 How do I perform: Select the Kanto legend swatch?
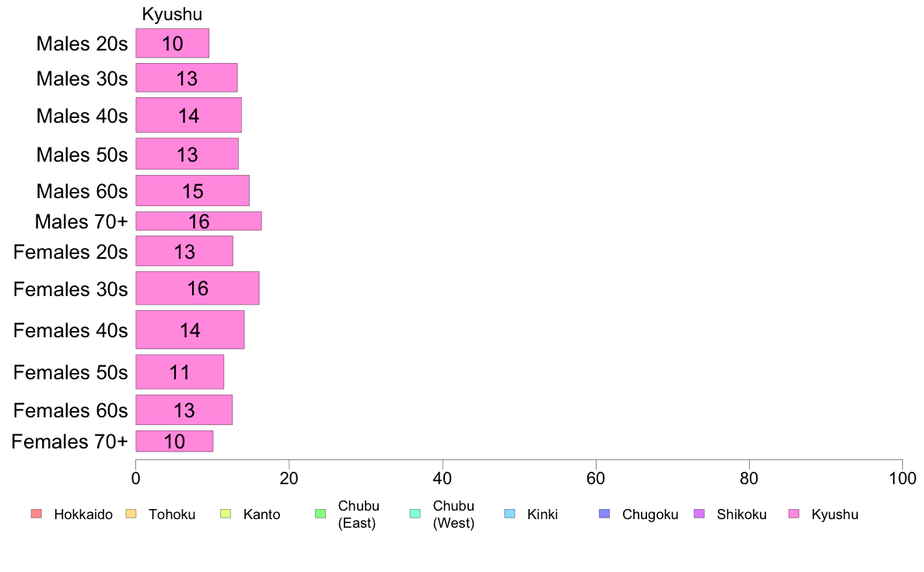click(x=226, y=514)
